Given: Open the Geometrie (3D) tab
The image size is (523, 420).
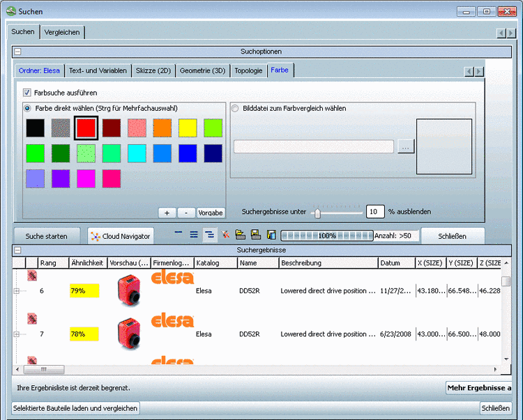Looking at the screenshot, I should point(202,70).
